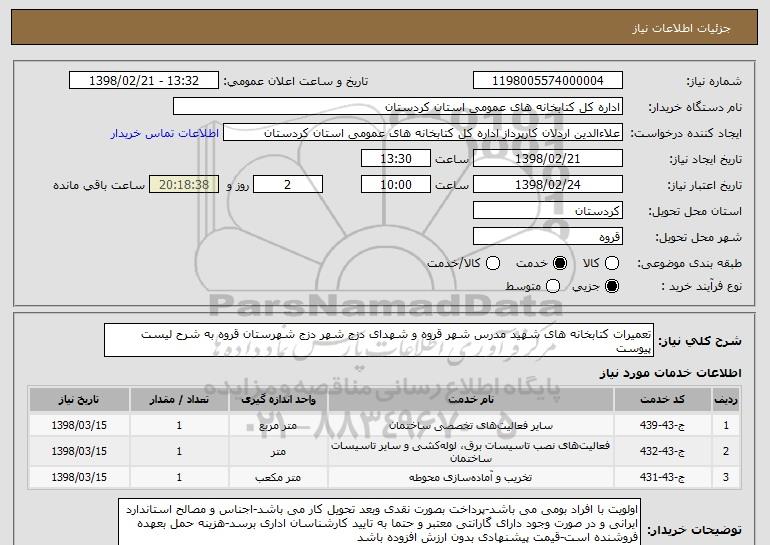Click the تعداد / مقدار column header
Screen dimensions: 770x545
[x=179, y=400]
